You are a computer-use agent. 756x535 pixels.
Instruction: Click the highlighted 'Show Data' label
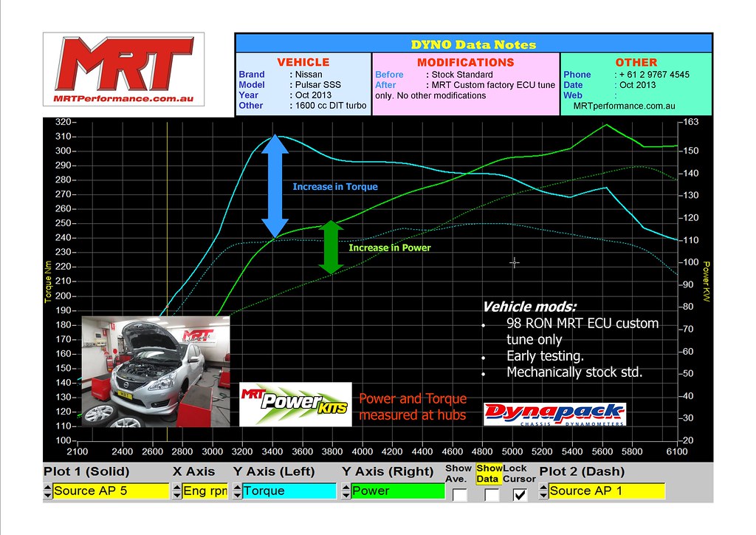click(489, 474)
